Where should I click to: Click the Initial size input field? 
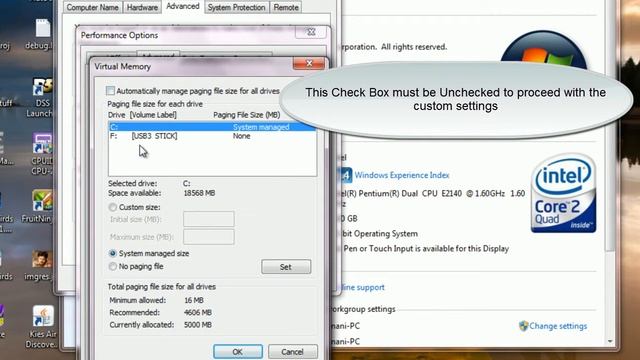209,219
